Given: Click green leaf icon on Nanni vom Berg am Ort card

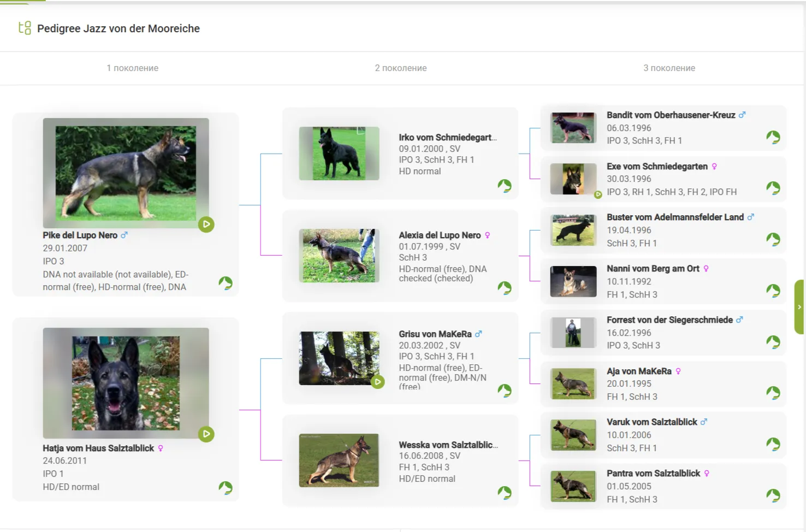Looking at the screenshot, I should pyautogui.click(x=773, y=291).
